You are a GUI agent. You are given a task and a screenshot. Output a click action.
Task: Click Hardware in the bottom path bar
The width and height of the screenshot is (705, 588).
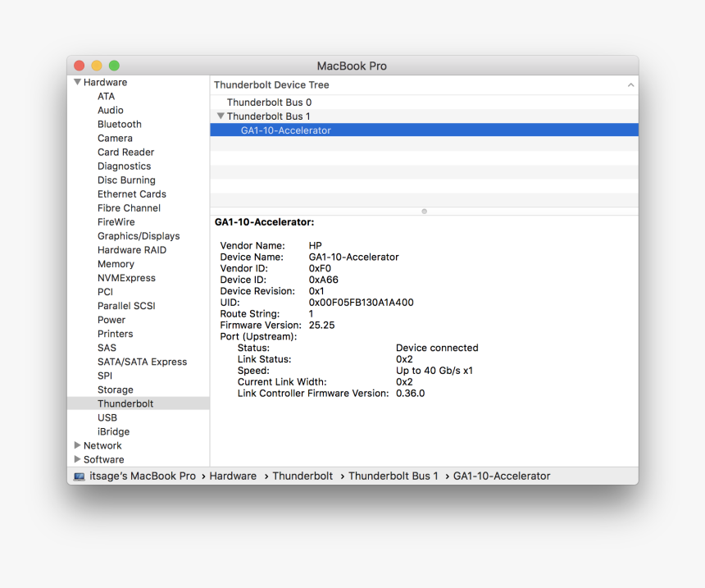pyautogui.click(x=233, y=476)
